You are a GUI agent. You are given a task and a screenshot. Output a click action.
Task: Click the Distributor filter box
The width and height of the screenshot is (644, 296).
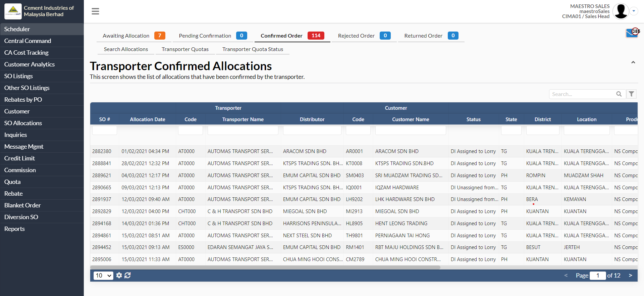pos(312,131)
